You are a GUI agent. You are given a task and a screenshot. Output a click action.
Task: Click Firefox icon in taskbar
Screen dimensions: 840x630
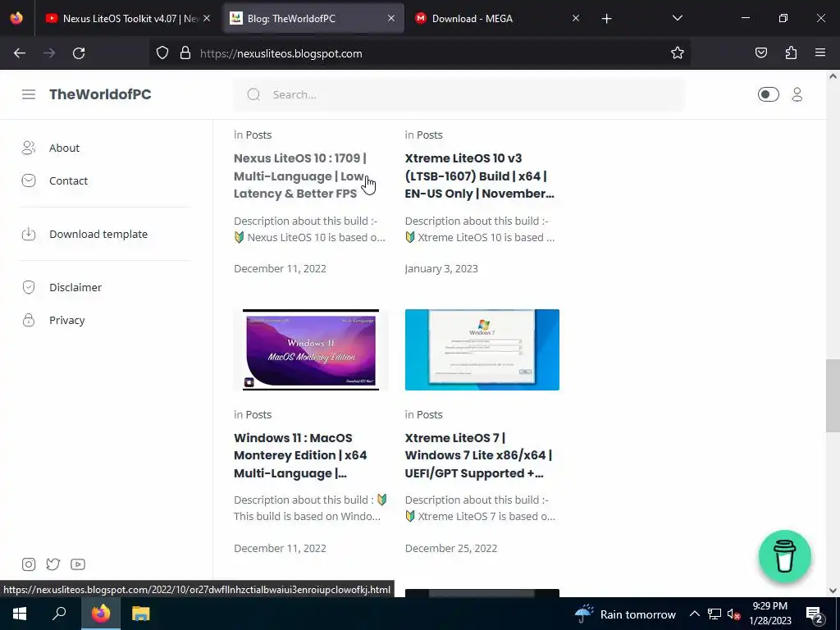click(101, 614)
